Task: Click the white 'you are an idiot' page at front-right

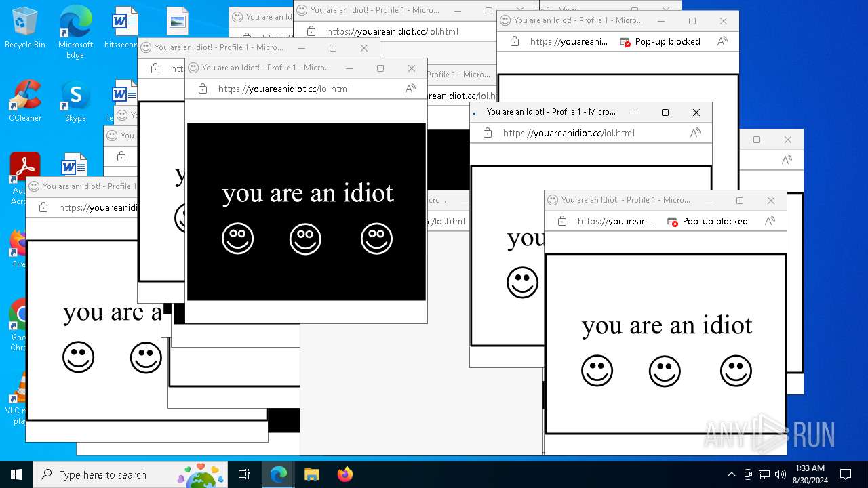Action: point(666,344)
